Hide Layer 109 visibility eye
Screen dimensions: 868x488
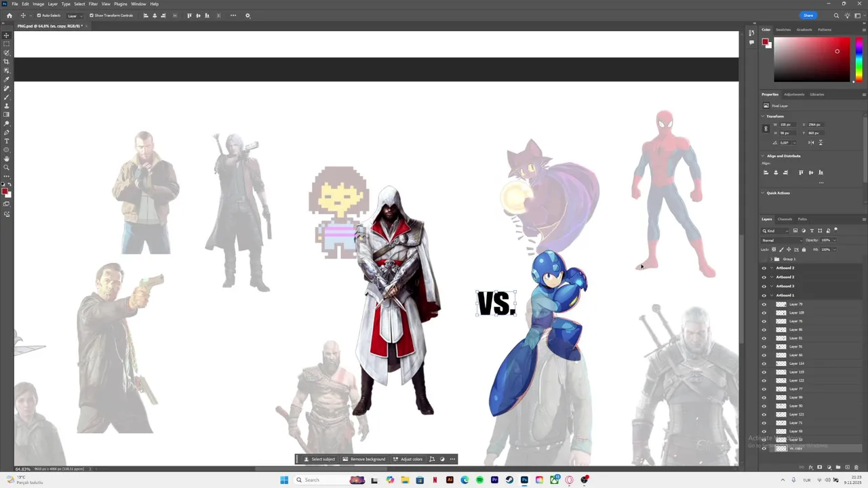click(x=764, y=312)
